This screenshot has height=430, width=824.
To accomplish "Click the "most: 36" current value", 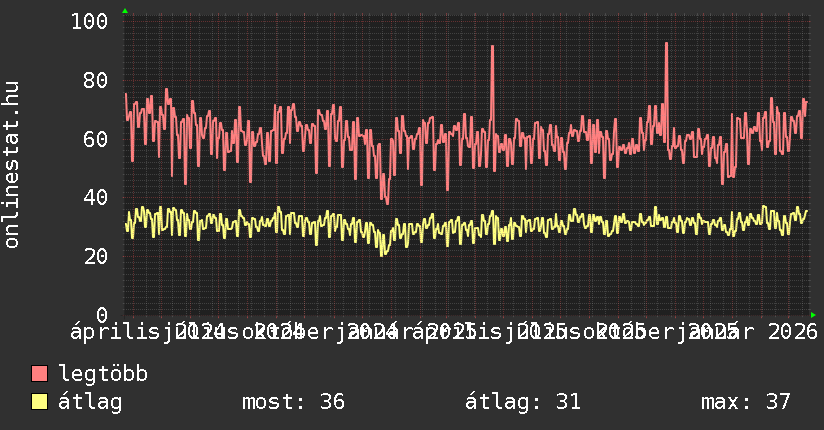I will pos(293,402).
